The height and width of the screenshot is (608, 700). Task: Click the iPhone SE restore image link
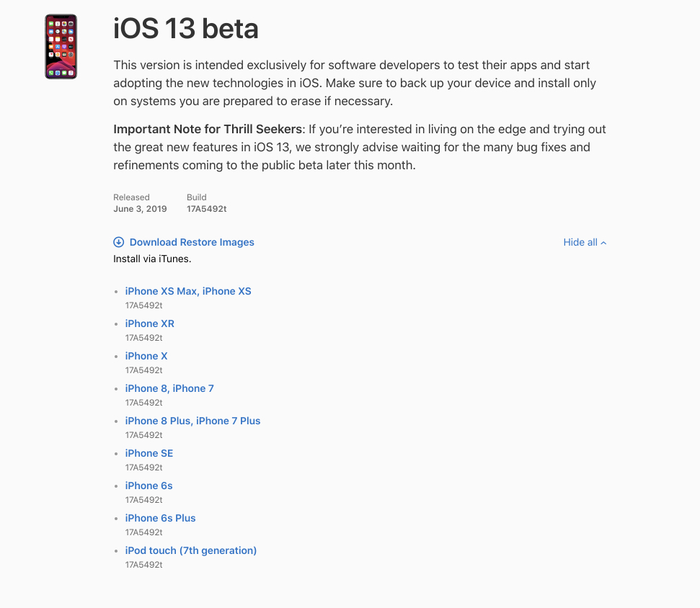coord(149,453)
